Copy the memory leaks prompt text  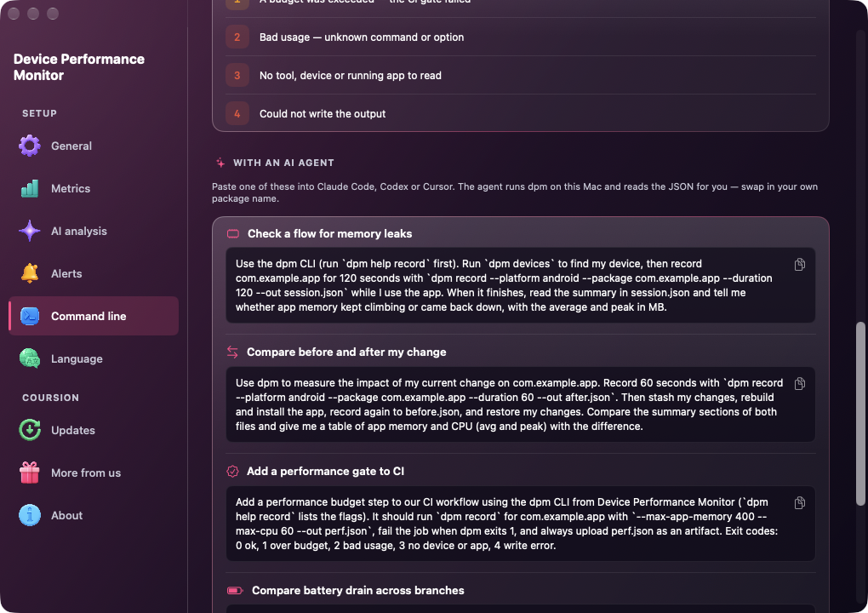[799, 265]
